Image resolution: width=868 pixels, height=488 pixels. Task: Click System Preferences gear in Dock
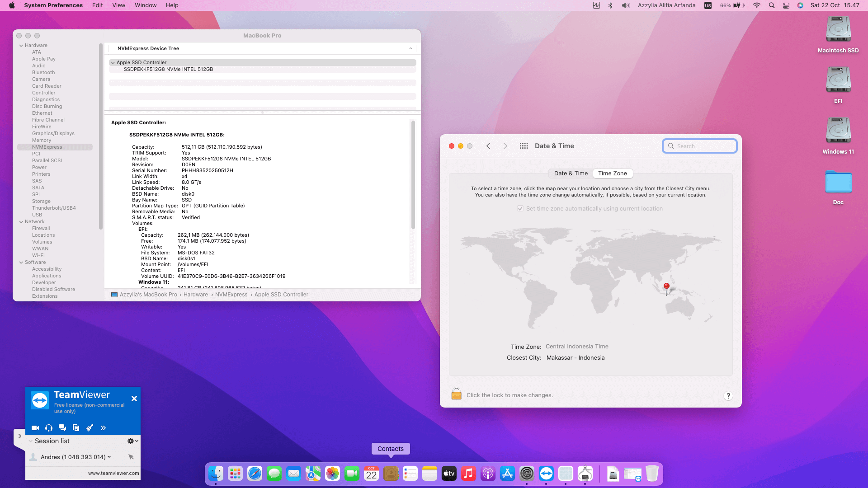point(527,474)
